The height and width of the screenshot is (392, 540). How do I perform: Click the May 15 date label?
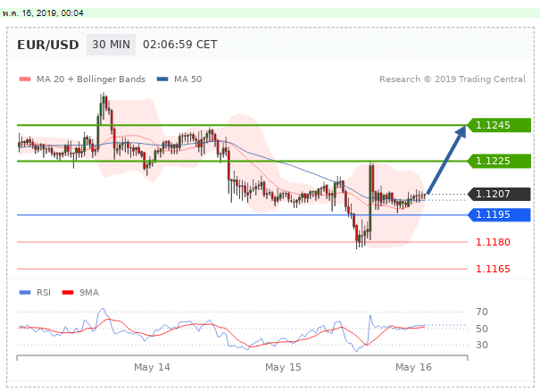tap(283, 367)
